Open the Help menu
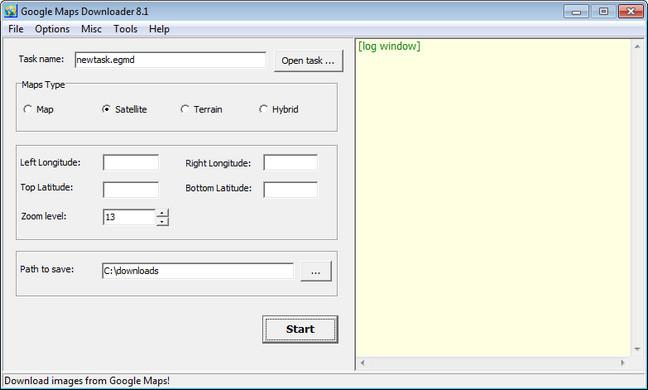 click(159, 29)
